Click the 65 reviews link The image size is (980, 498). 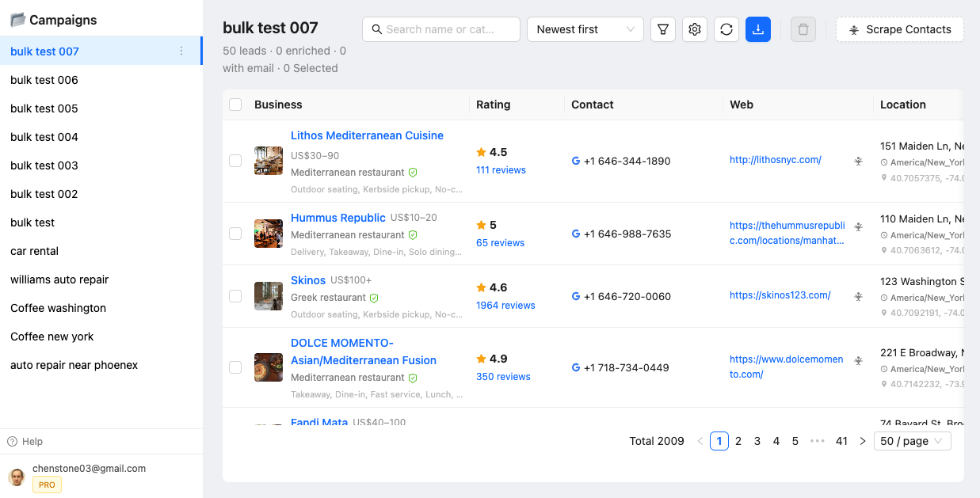[x=500, y=243]
